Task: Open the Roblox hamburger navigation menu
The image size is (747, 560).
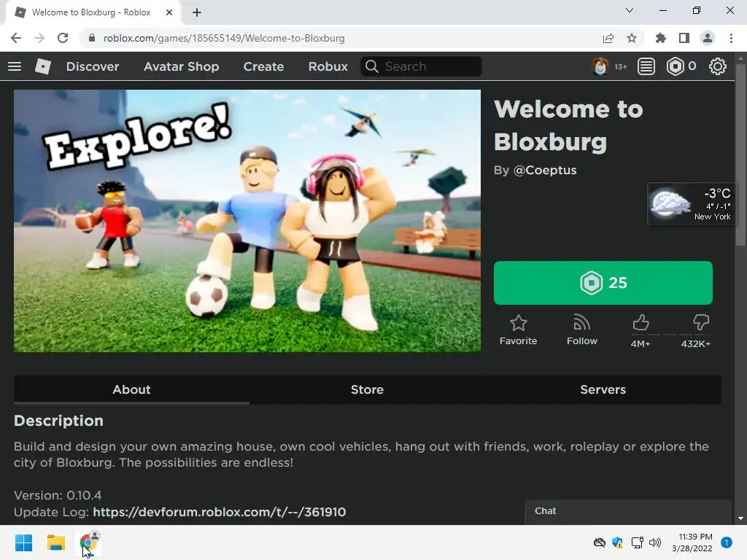Action: pyautogui.click(x=15, y=66)
